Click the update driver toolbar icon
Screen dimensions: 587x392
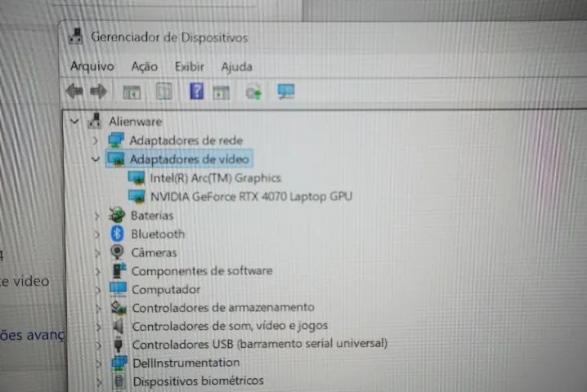[253, 92]
